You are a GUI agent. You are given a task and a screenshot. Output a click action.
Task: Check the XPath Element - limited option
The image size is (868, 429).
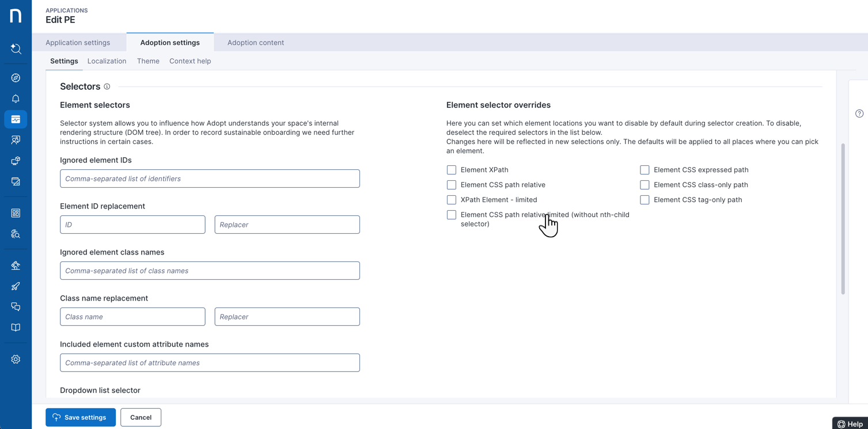click(x=452, y=200)
